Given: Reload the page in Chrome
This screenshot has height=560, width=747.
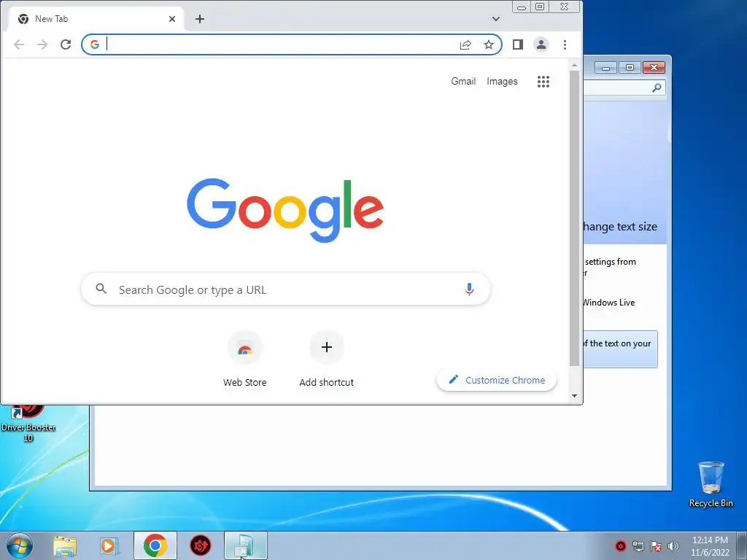Looking at the screenshot, I should (66, 44).
